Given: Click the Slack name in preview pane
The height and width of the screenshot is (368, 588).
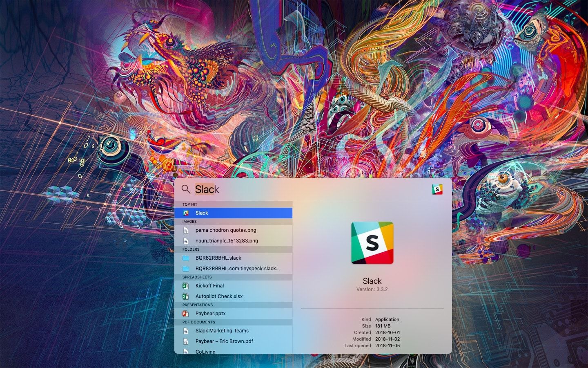Looking at the screenshot, I should tap(372, 281).
